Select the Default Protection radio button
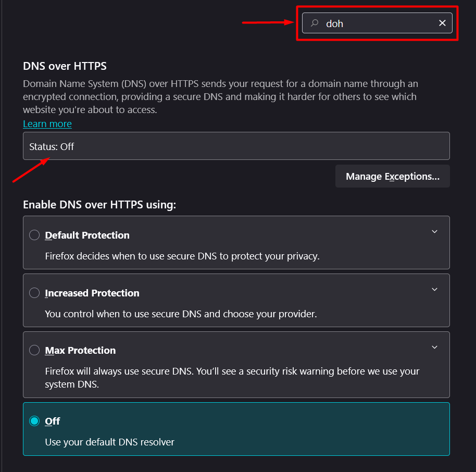Viewport: 476px width, 472px height. (x=34, y=235)
